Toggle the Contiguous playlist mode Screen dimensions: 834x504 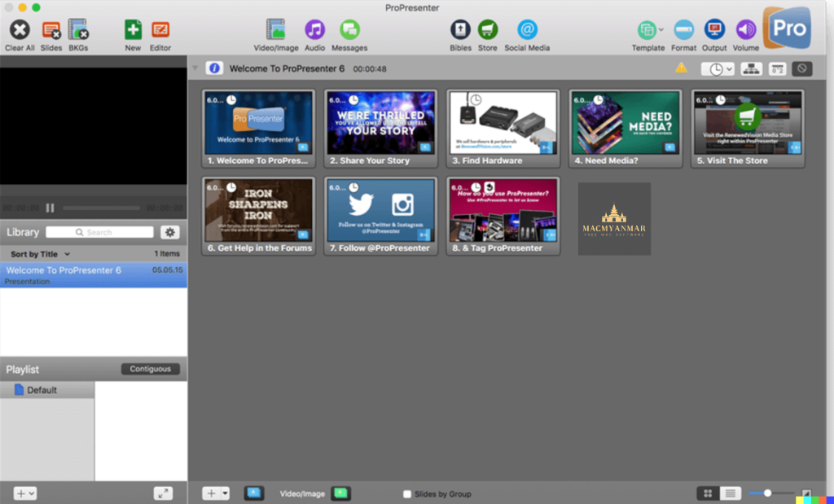point(151,369)
